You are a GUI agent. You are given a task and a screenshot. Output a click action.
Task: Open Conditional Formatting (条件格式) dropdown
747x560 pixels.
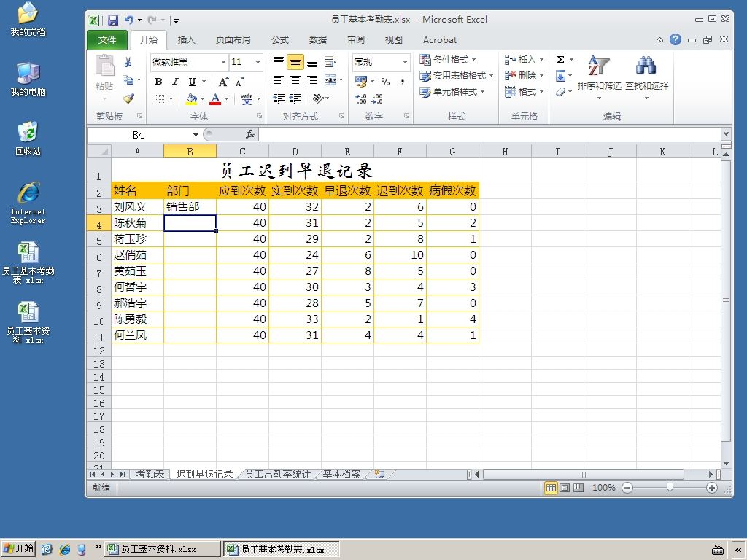448,60
